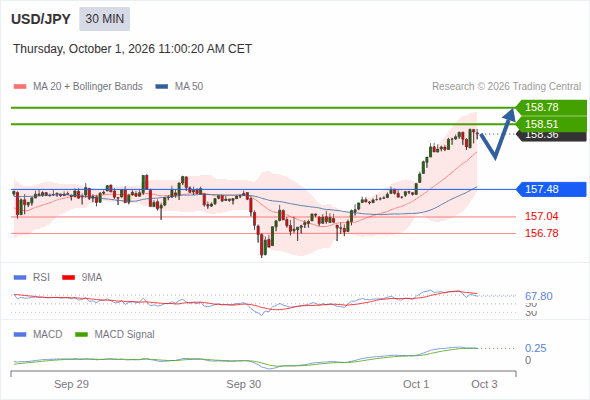The height and width of the screenshot is (400, 590).
Task: Click the 158.51 green resistance label
Action: 551,124
